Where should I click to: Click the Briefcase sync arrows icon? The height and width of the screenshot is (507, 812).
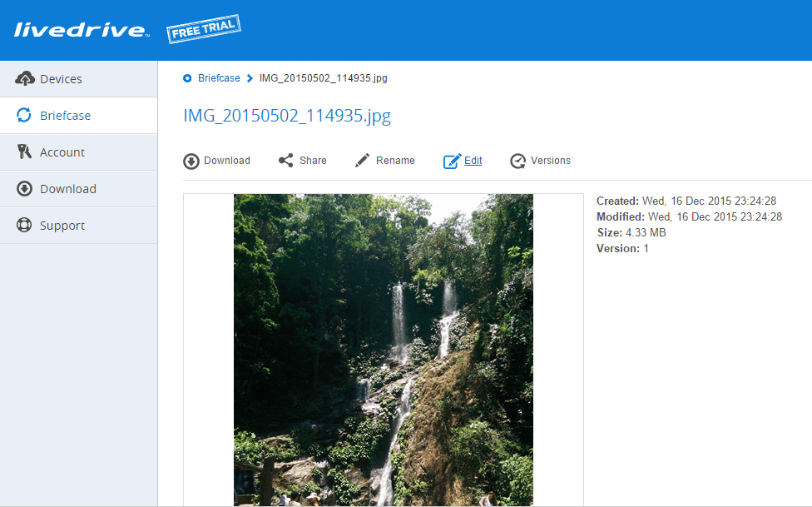(24, 115)
